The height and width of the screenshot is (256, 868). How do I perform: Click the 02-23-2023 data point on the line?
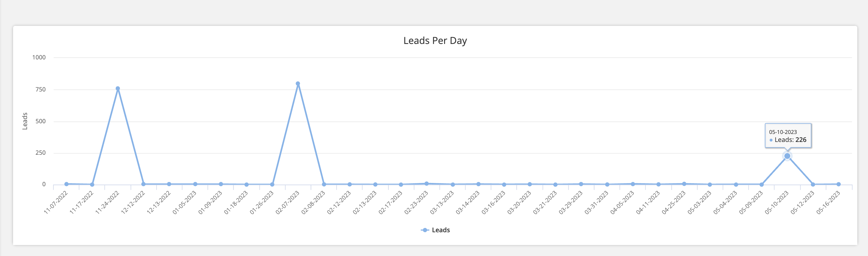point(427,184)
